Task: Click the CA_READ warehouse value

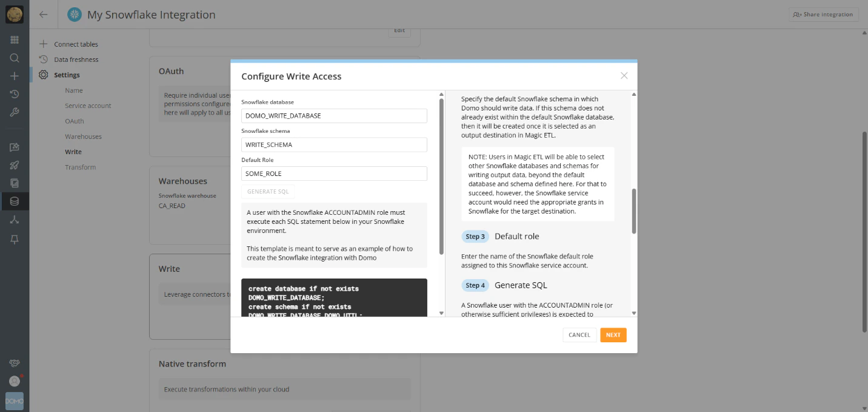Action: (x=172, y=206)
